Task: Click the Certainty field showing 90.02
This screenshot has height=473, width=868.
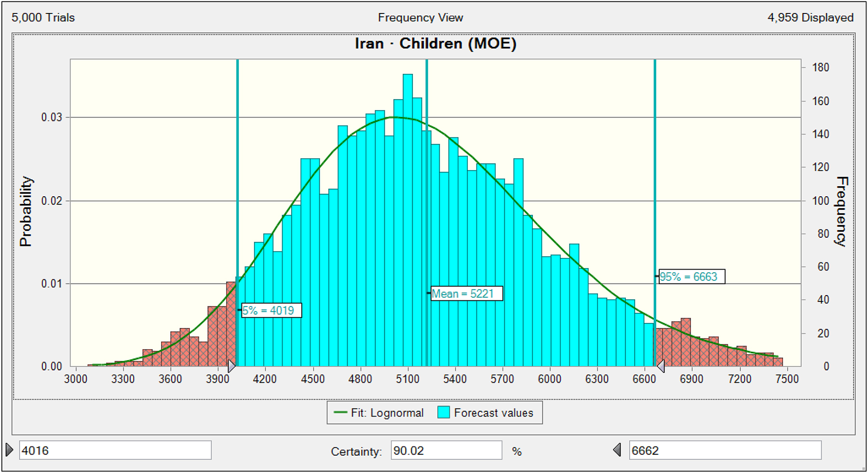Action: point(446,450)
